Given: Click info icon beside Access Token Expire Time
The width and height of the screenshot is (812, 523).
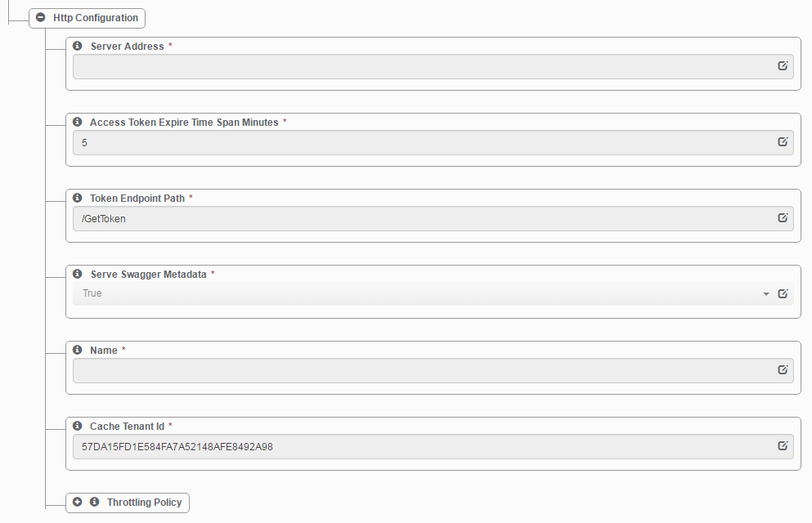Looking at the screenshot, I should click(x=77, y=122).
